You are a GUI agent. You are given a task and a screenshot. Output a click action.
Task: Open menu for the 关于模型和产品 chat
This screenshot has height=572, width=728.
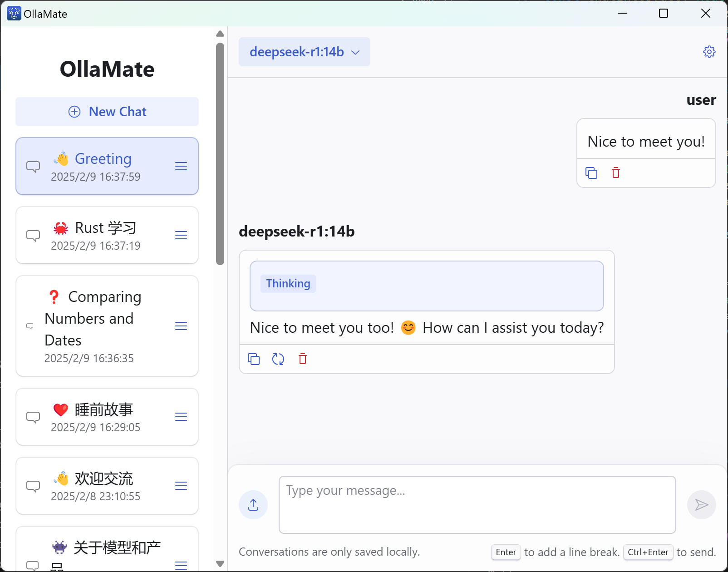point(181,565)
